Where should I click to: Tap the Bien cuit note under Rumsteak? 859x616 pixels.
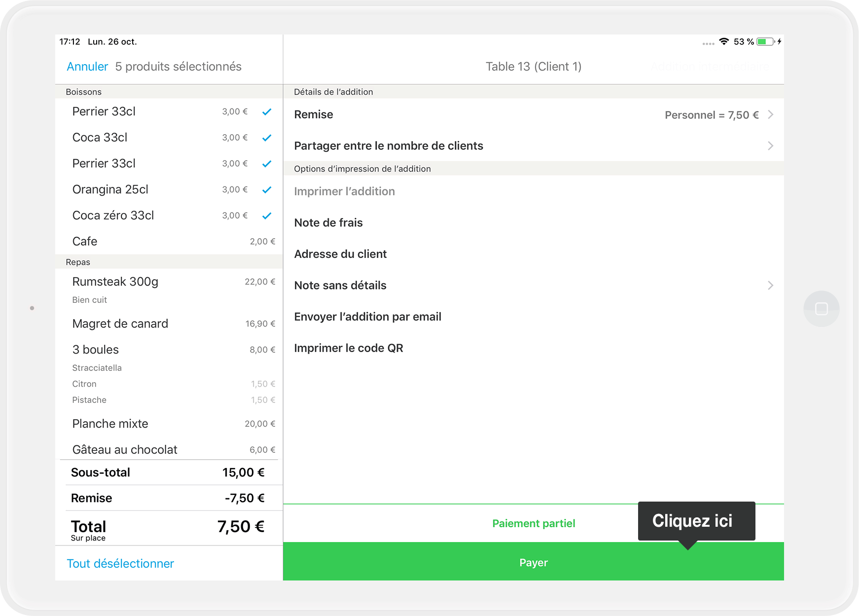point(89,300)
